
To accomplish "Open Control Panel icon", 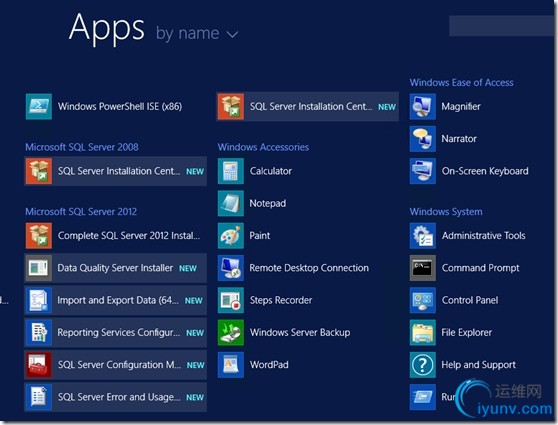I will tap(423, 300).
